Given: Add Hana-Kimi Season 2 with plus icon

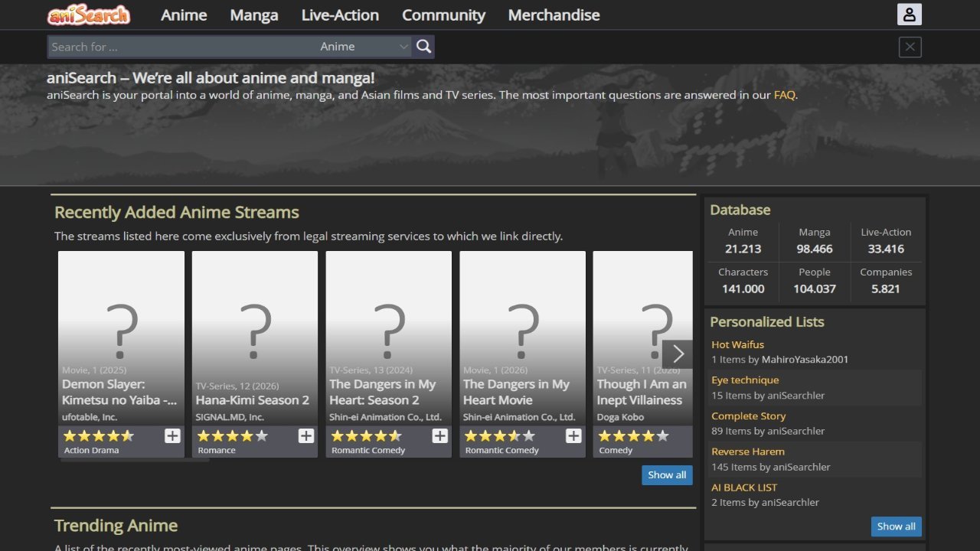Looking at the screenshot, I should [x=306, y=435].
